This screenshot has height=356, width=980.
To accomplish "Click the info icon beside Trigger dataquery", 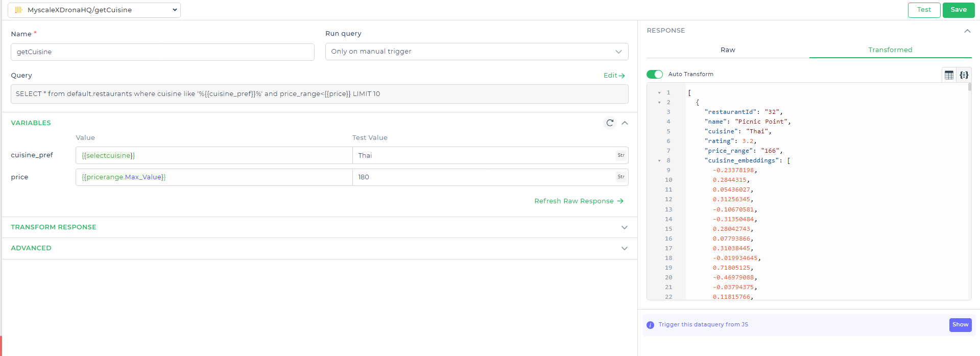I will 650,325.
